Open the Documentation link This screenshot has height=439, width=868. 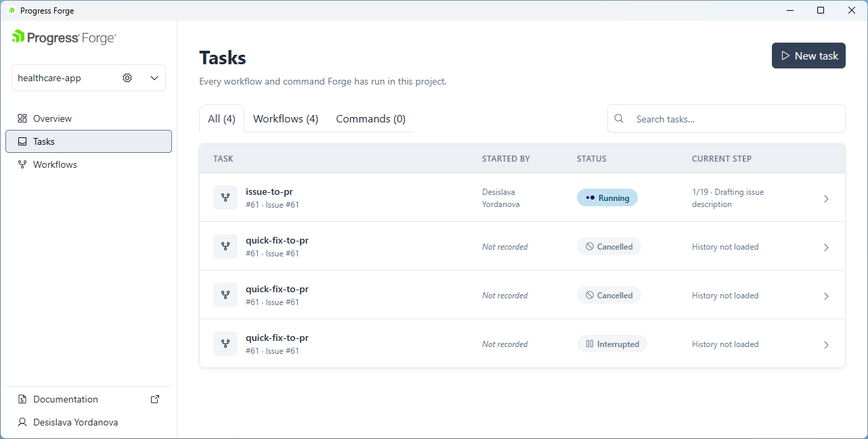tap(89, 399)
